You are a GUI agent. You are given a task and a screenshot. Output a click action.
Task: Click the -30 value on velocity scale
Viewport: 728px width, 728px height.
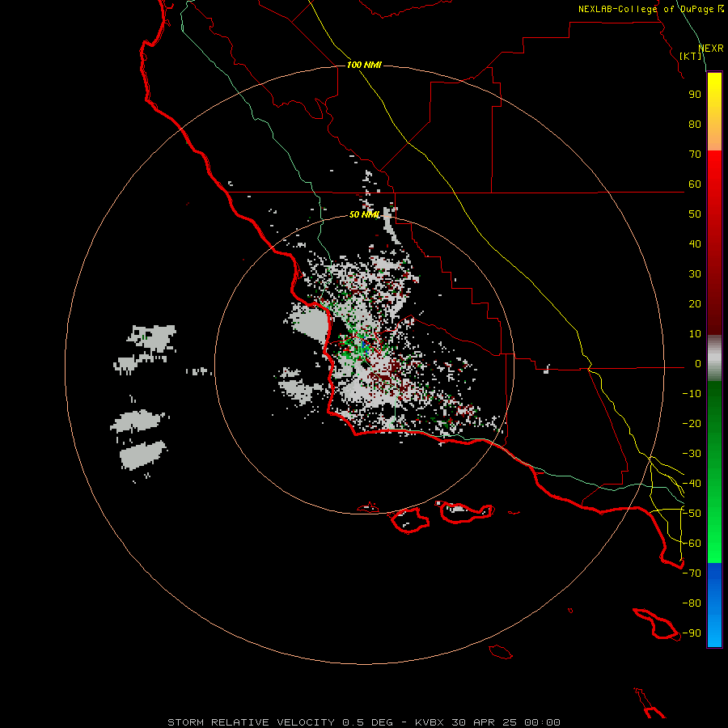click(x=692, y=454)
